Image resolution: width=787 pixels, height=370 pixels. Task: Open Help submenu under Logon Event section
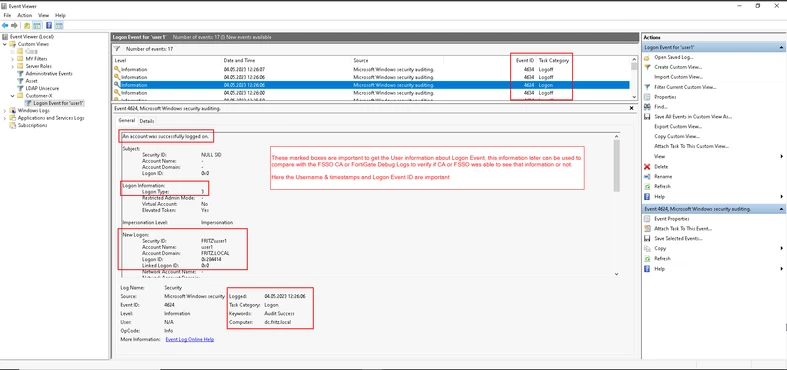point(781,196)
